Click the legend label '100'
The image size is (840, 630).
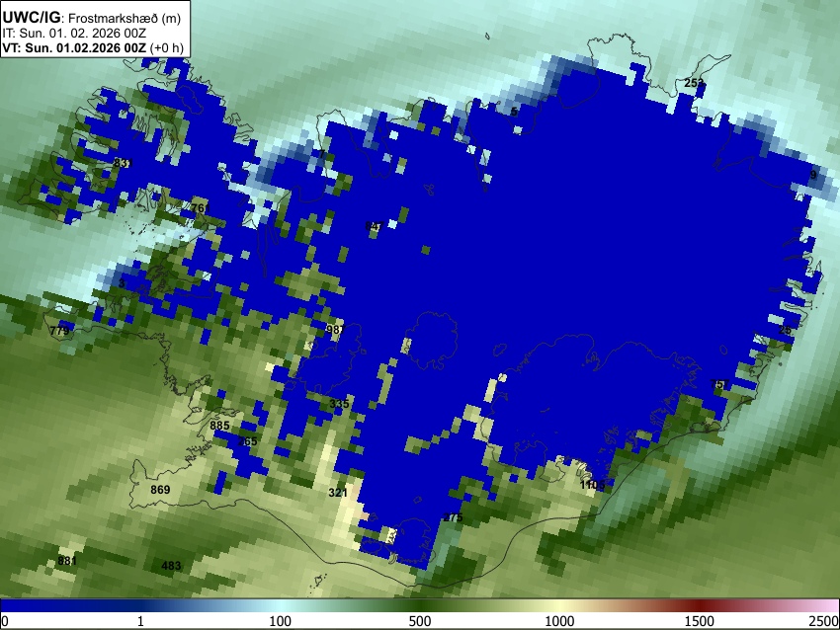pos(281,621)
